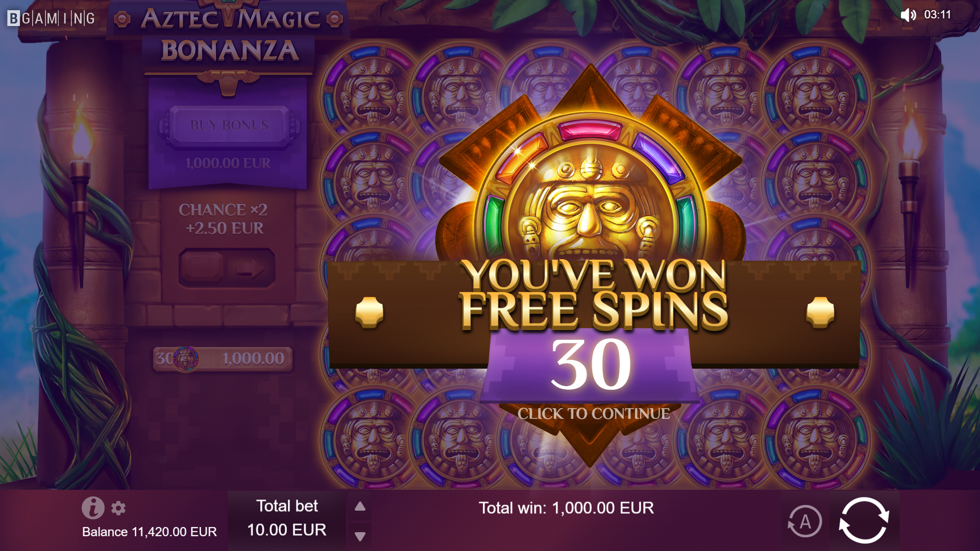The image size is (980, 551).
Task: Click the Total bet 10.00 EUR field
Action: click(x=287, y=518)
